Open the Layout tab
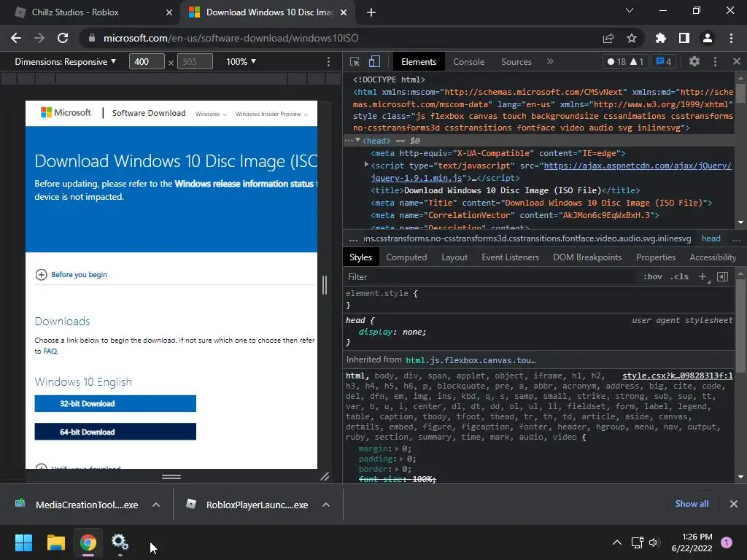This screenshot has width=747, height=560. (454, 257)
